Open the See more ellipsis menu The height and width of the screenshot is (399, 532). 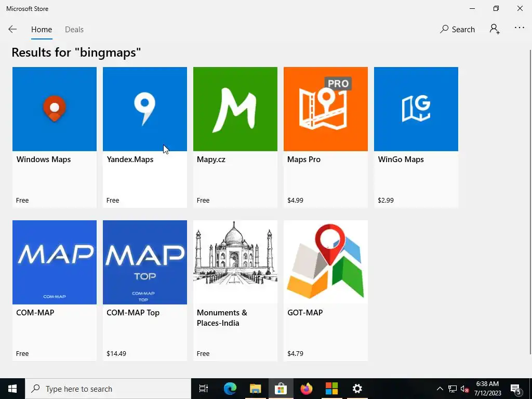520,28
